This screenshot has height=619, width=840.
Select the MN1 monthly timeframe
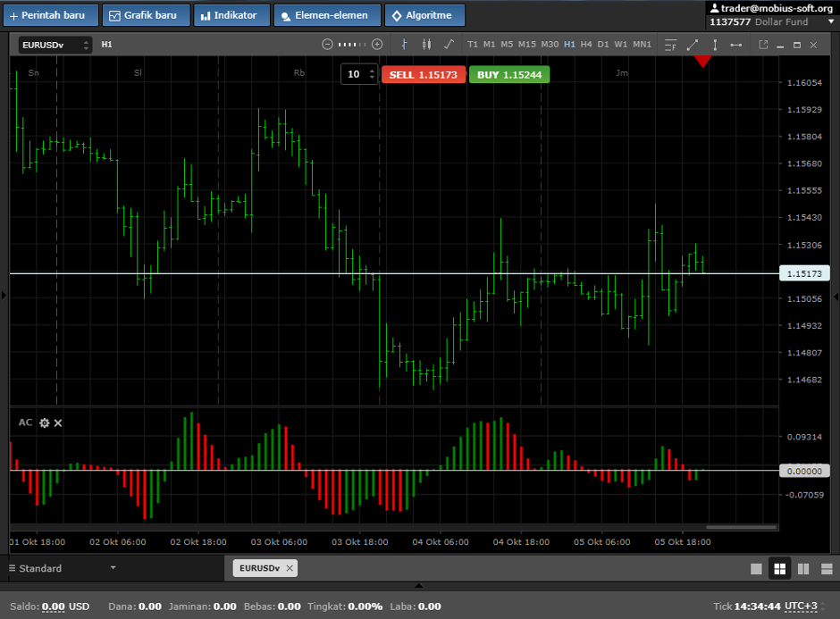tap(643, 45)
